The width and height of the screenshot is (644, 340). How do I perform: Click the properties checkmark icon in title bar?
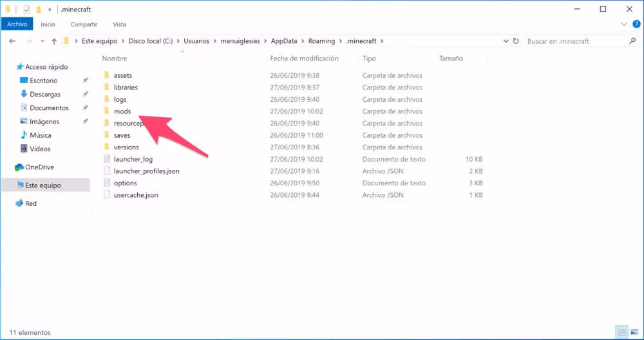(x=26, y=9)
